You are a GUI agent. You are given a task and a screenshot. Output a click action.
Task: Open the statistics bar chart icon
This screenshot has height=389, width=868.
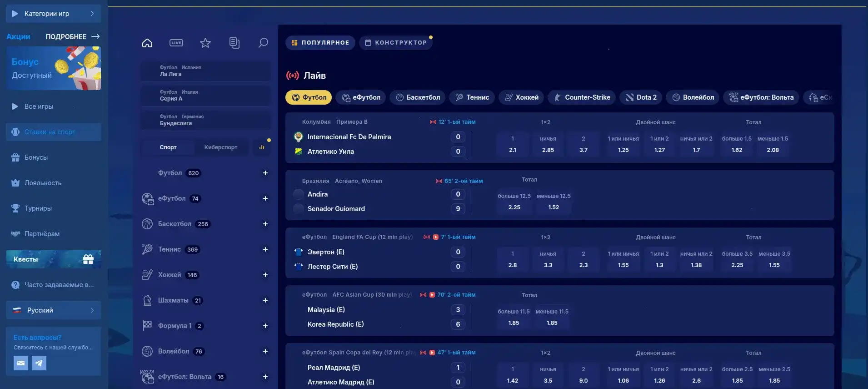click(x=262, y=147)
